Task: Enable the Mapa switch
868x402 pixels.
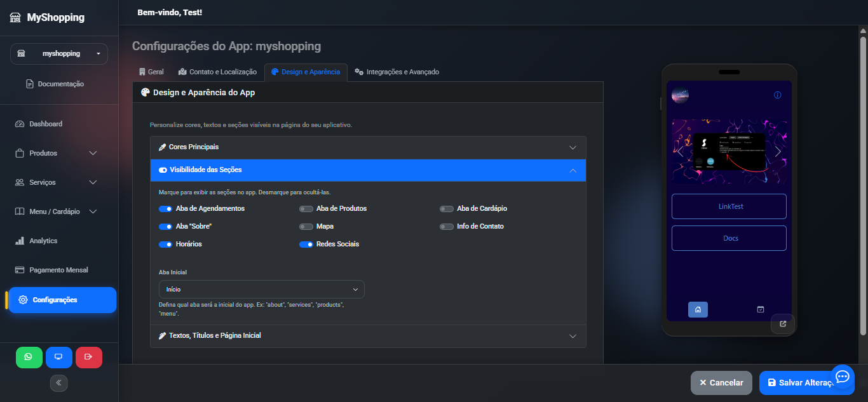Action: click(306, 226)
